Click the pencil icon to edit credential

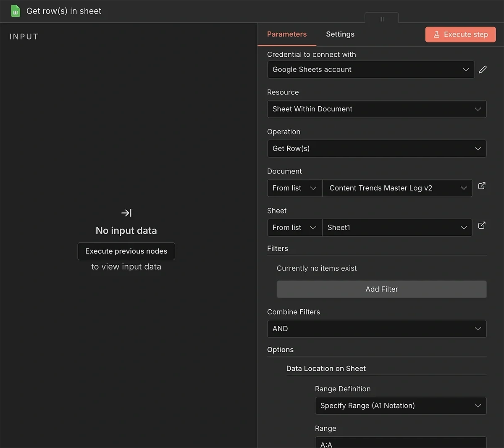pos(483,70)
